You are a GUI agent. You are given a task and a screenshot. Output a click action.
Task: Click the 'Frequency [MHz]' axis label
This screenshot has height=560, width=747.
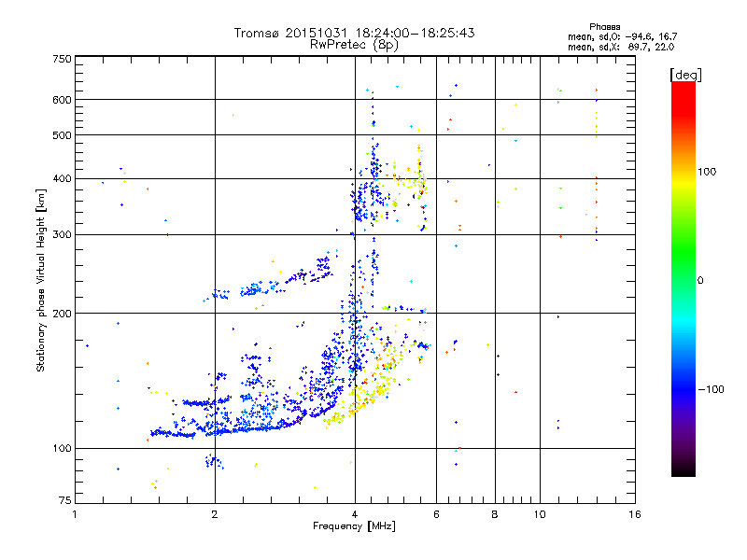coord(354,526)
